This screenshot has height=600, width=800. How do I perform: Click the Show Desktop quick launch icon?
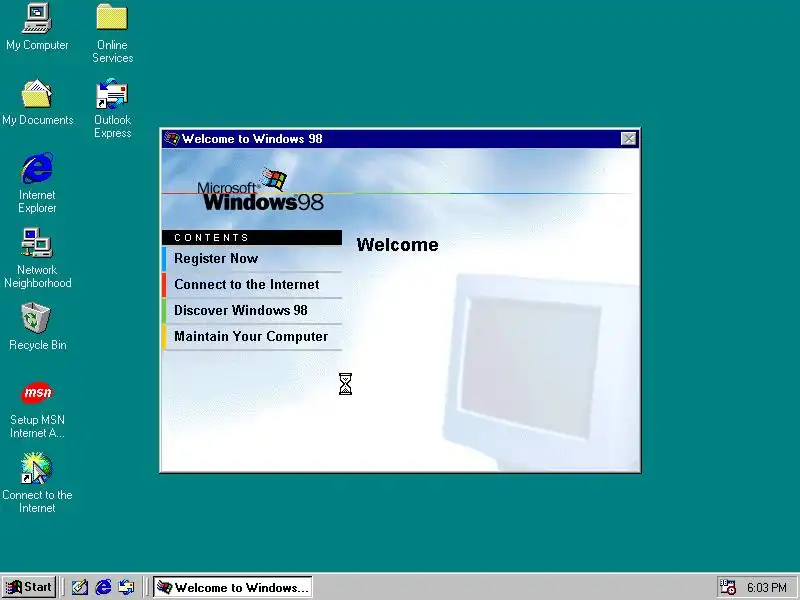point(80,587)
